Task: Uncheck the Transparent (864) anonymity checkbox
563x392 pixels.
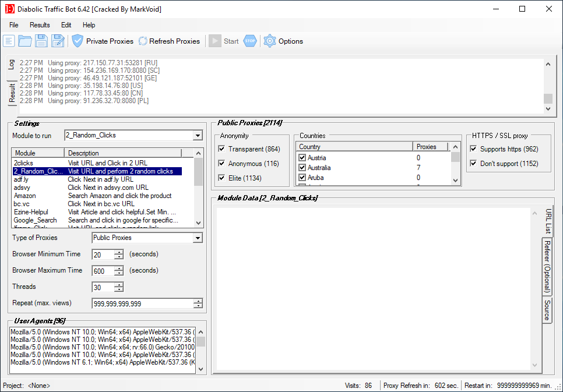Action: pyautogui.click(x=221, y=149)
